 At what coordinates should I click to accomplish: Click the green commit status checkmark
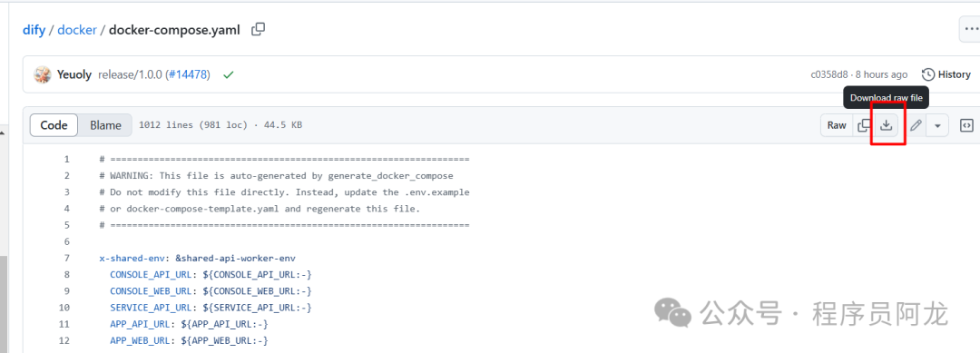pyautogui.click(x=228, y=74)
